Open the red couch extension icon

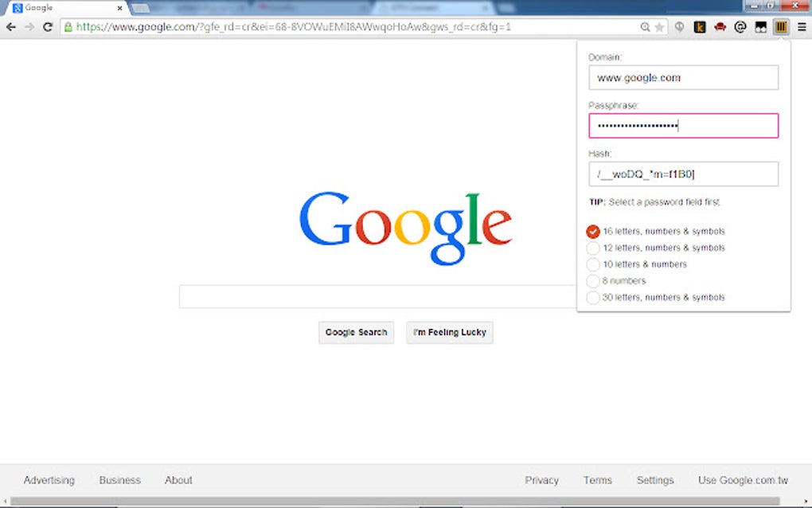point(720,27)
